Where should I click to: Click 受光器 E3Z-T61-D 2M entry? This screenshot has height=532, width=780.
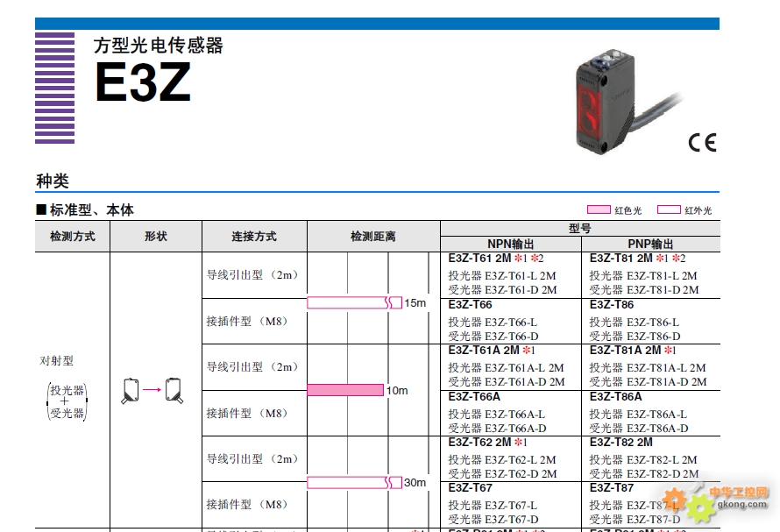click(502, 289)
